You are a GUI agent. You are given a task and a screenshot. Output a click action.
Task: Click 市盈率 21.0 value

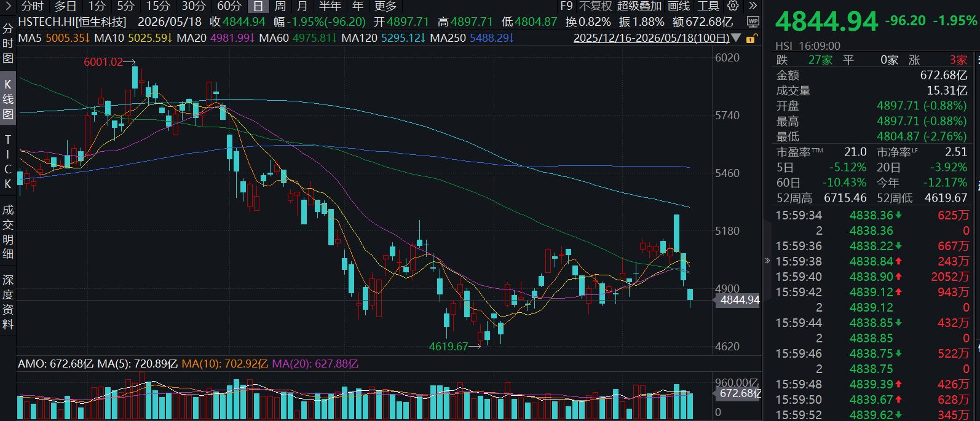click(855, 152)
